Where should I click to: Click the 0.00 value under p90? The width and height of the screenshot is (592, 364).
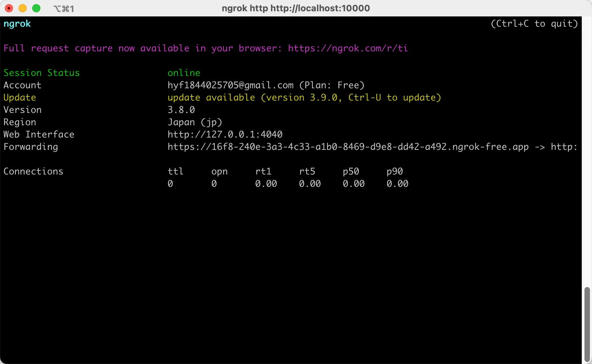tap(397, 184)
